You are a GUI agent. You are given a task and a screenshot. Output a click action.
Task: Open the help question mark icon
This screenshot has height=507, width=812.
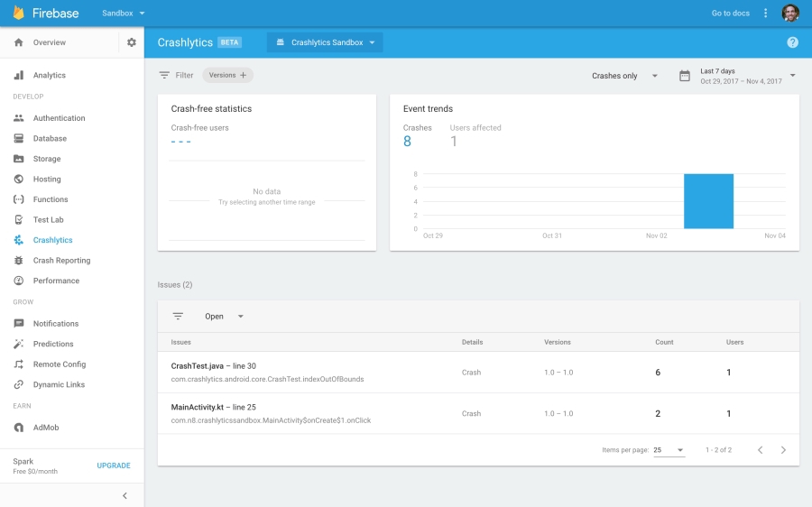click(x=792, y=42)
